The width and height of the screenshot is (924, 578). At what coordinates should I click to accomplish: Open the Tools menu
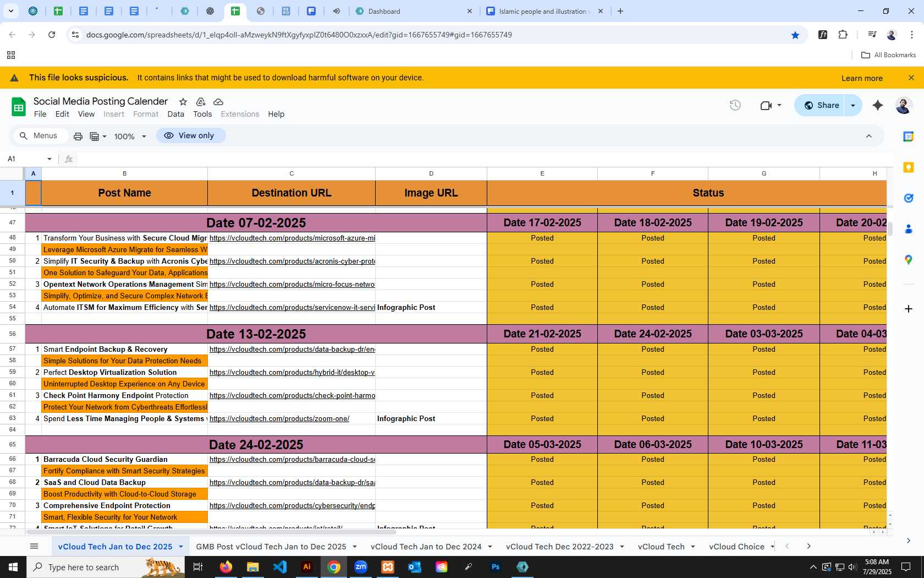click(x=202, y=114)
